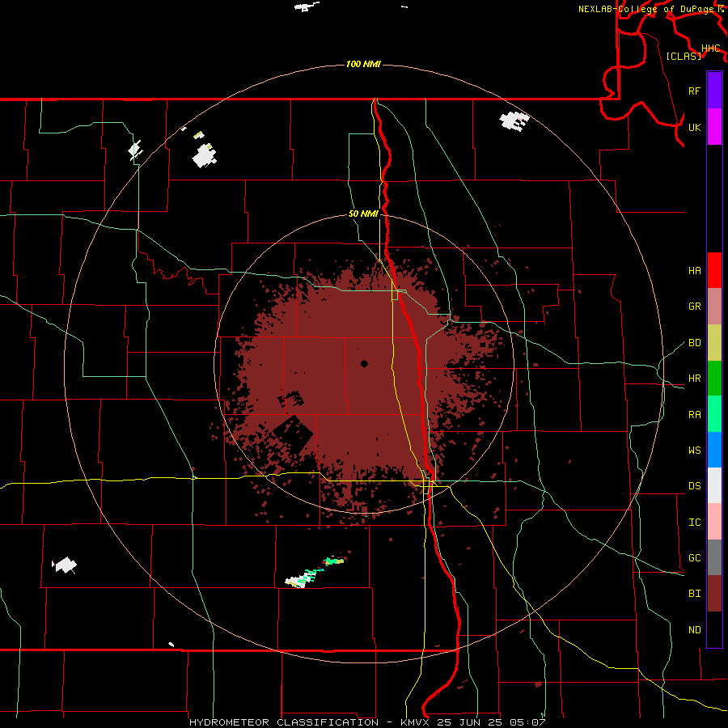Click the 'ND' legend label
The height and width of the screenshot is (728, 728).
click(694, 630)
